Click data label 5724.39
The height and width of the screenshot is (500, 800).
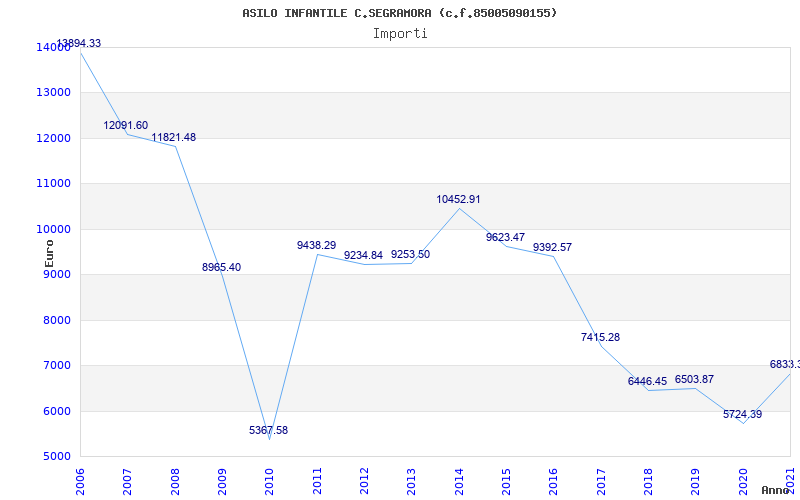pos(742,414)
